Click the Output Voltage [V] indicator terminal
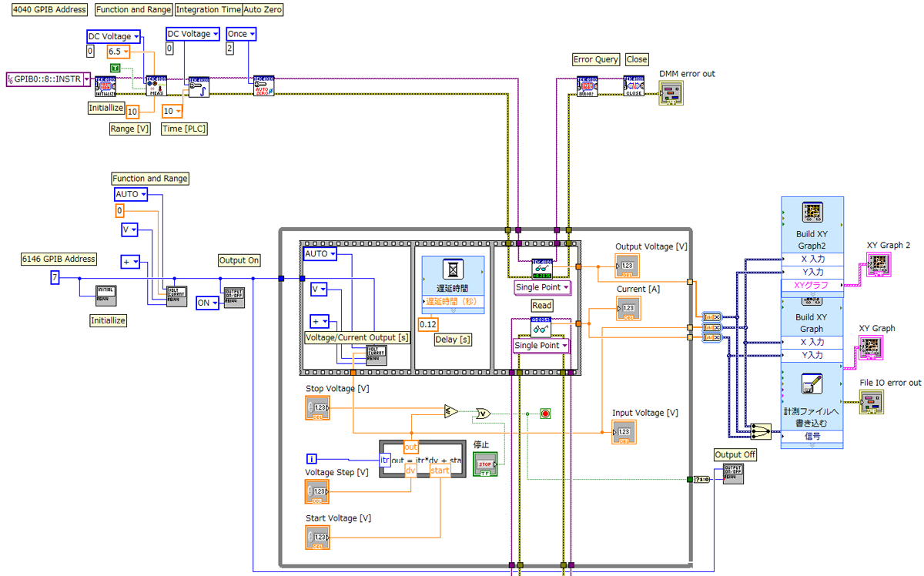This screenshot has height=576, width=924. (x=628, y=266)
